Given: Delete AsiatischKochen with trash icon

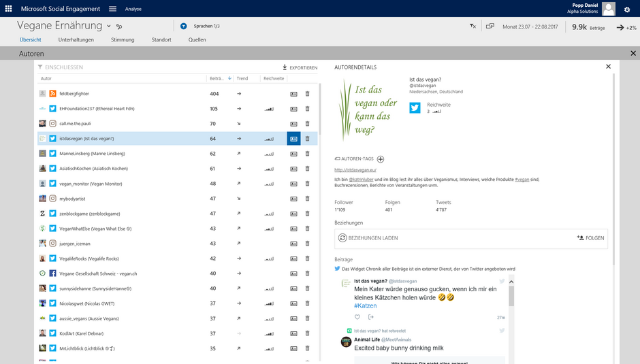Looking at the screenshot, I should (x=307, y=169).
